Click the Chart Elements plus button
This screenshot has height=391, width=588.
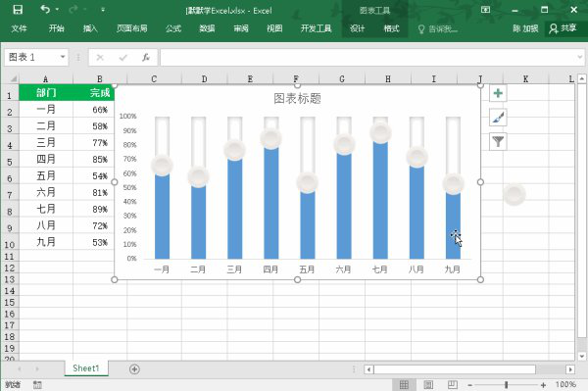[x=498, y=93]
